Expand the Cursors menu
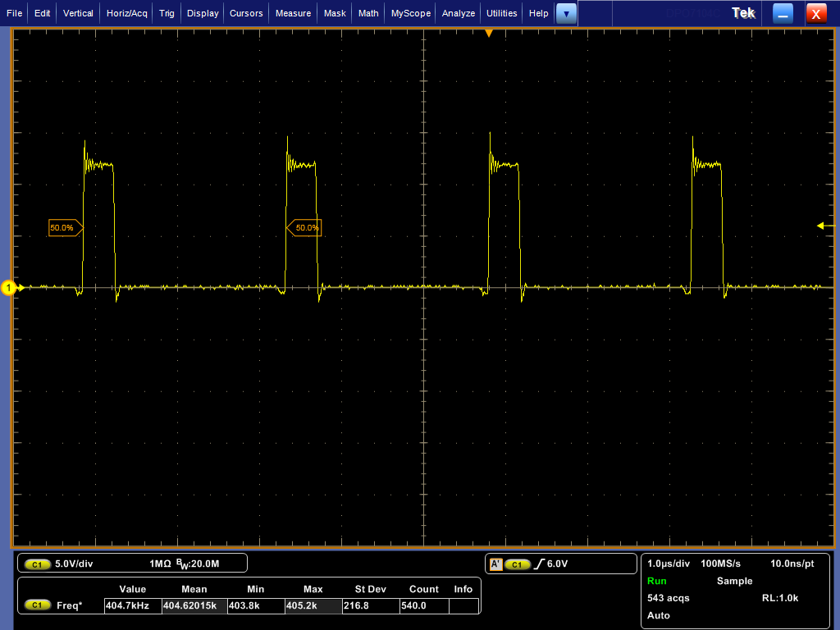This screenshot has width=840, height=630. [246, 13]
